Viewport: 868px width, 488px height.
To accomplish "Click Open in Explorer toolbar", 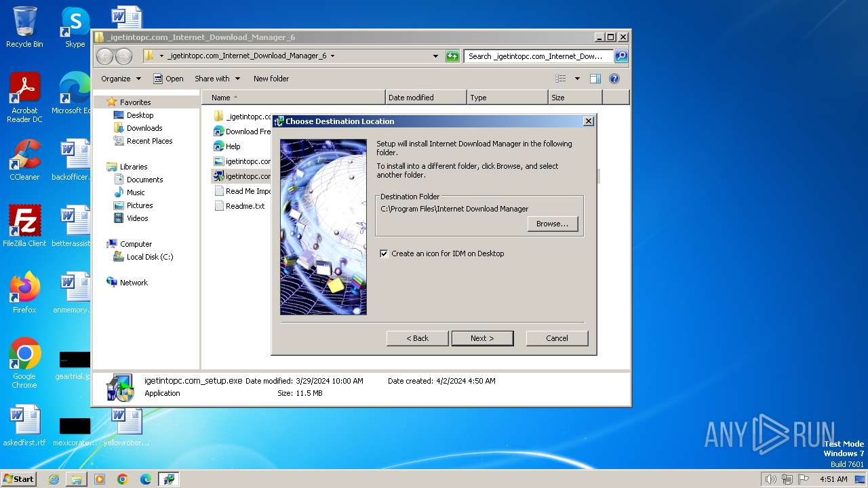I will coord(168,79).
